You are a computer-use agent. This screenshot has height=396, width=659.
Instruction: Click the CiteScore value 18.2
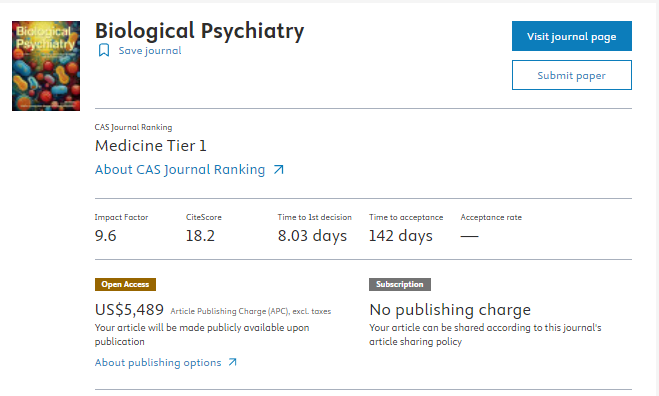200,236
